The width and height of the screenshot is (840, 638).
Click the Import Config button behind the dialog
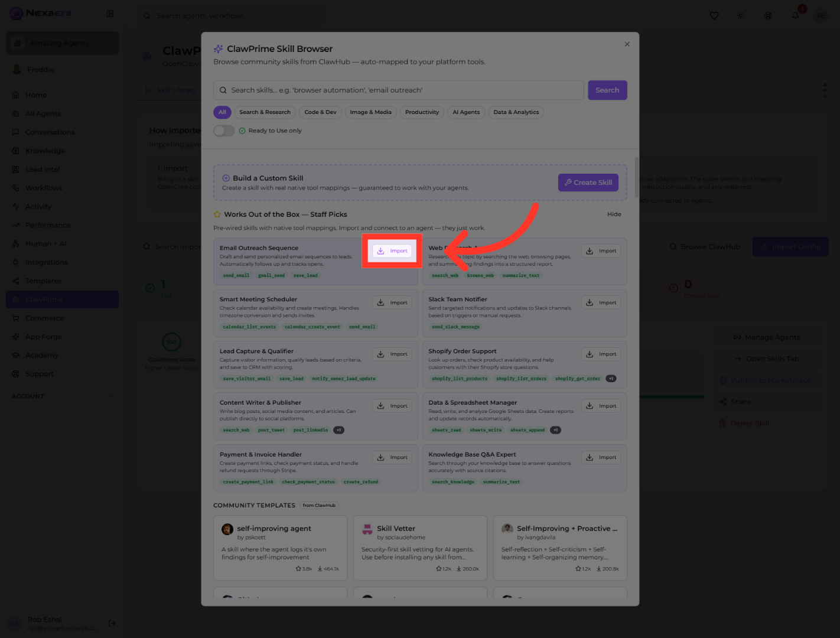point(790,247)
